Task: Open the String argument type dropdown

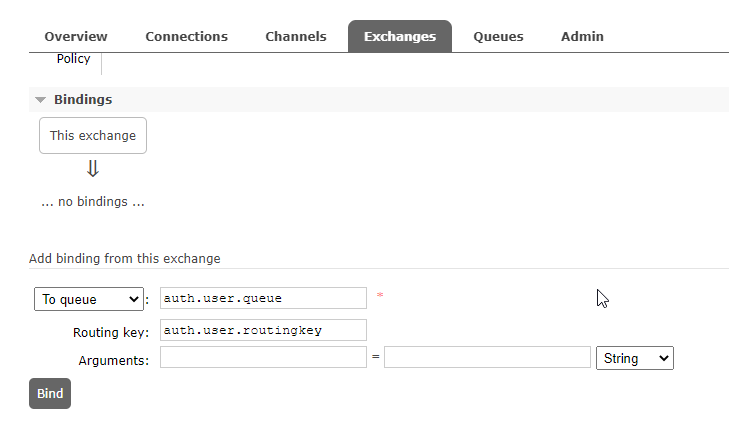Action: (x=634, y=358)
